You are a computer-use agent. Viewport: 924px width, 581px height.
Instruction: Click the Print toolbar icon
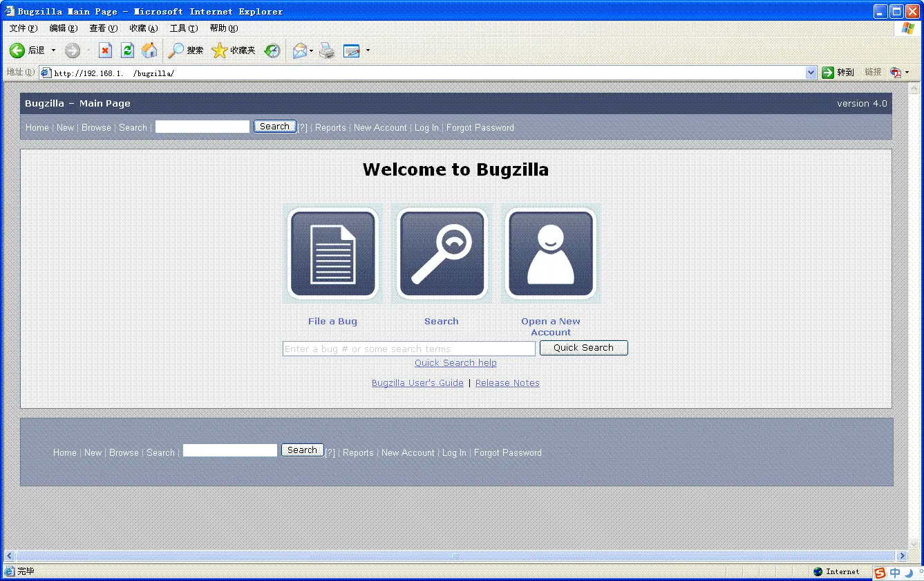point(327,50)
